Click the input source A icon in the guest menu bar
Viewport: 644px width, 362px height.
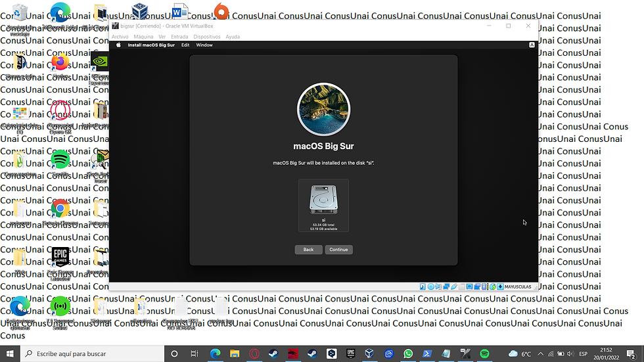tap(532, 45)
